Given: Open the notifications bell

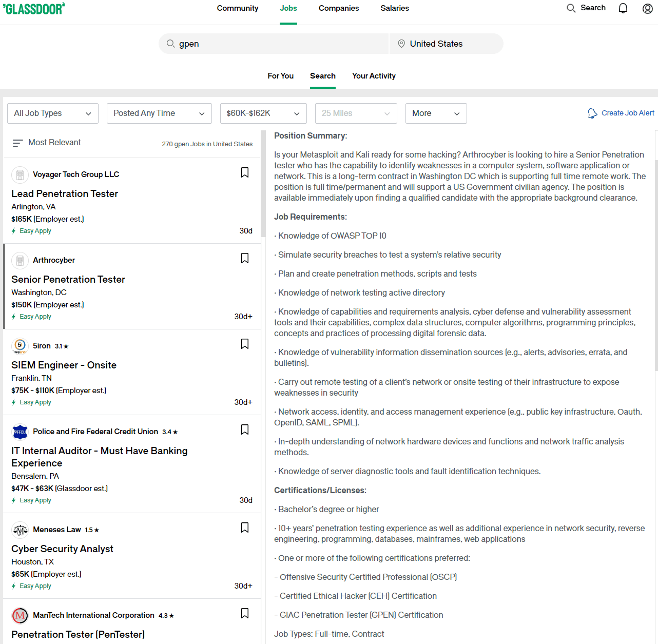Looking at the screenshot, I should 623,8.
